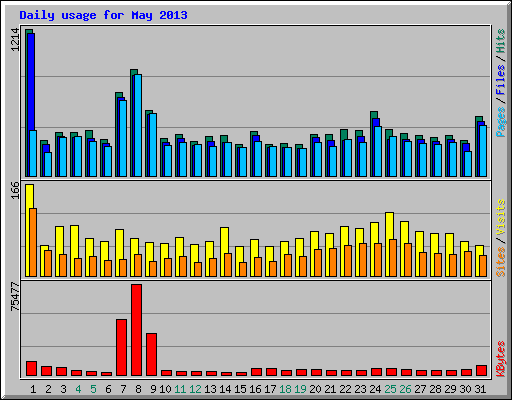Click day label 22 on the x-axis
This screenshot has height=400, width=512.
click(x=345, y=389)
